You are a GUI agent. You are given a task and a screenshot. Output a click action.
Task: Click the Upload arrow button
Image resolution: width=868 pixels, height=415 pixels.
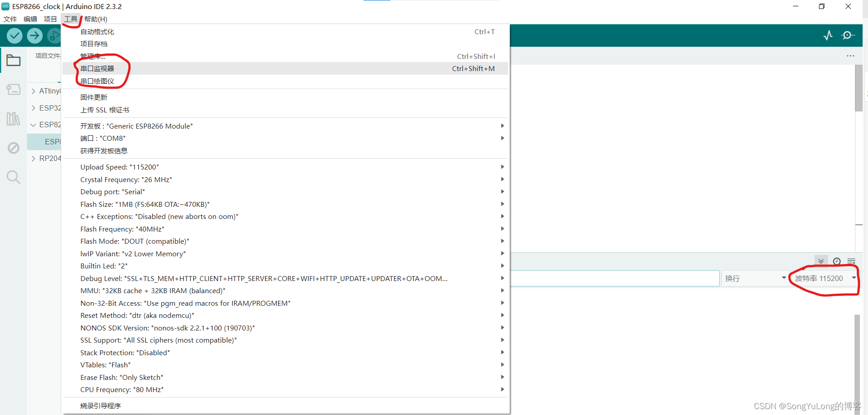pyautogui.click(x=35, y=36)
